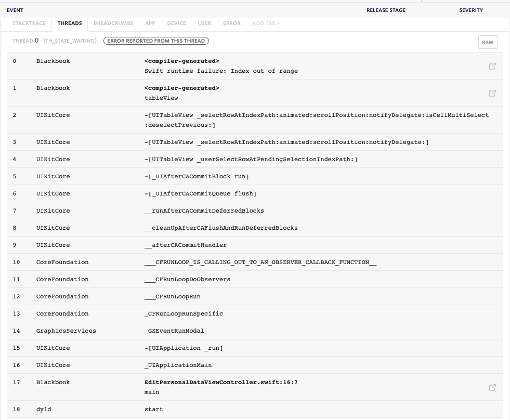This screenshot has width=510, height=420.
Task: Switch to the DEVICE tab
Action: [176, 23]
